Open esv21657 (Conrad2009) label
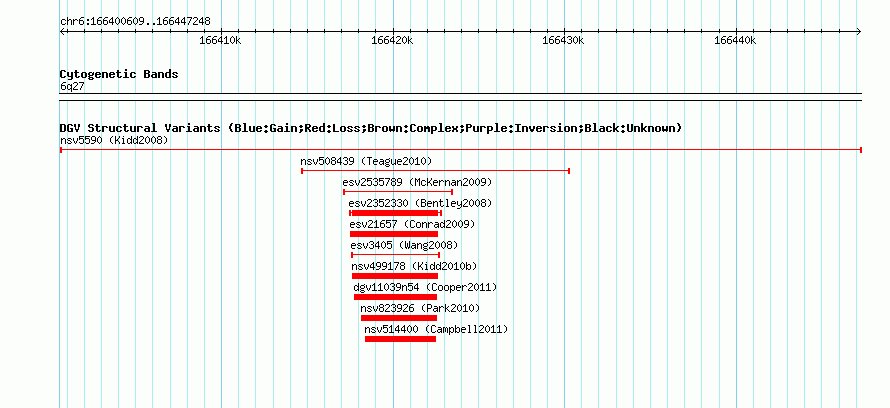 [x=412, y=224]
